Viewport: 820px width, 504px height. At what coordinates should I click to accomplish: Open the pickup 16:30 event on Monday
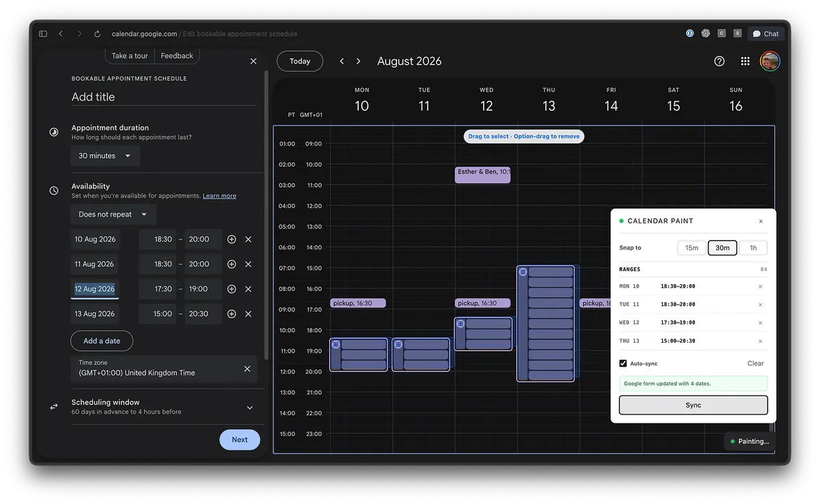(358, 303)
